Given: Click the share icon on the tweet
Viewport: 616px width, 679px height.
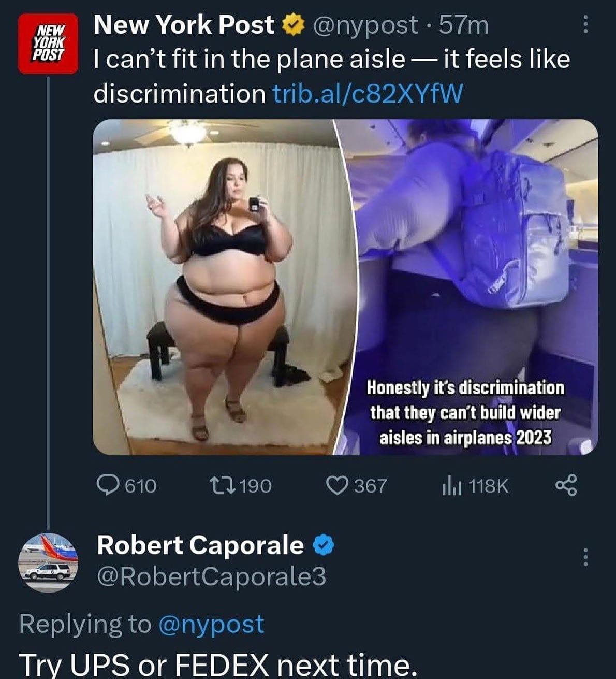Looking at the screenshot, I should tap(565, 486).
